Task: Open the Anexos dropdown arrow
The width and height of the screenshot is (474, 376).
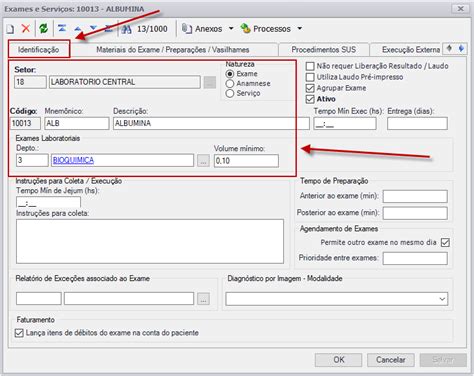Action: [x=231, y=29]
